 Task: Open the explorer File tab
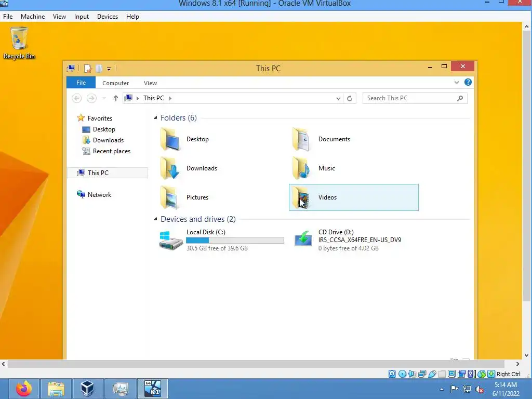coord(81,83)
